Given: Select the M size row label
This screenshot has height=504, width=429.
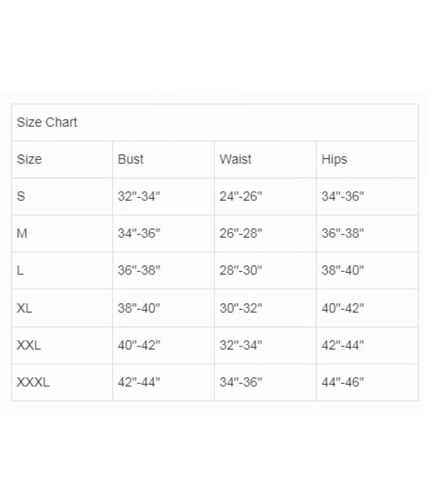Looking at the screenshot, I should pyautogui.click(x=22, y=233).
